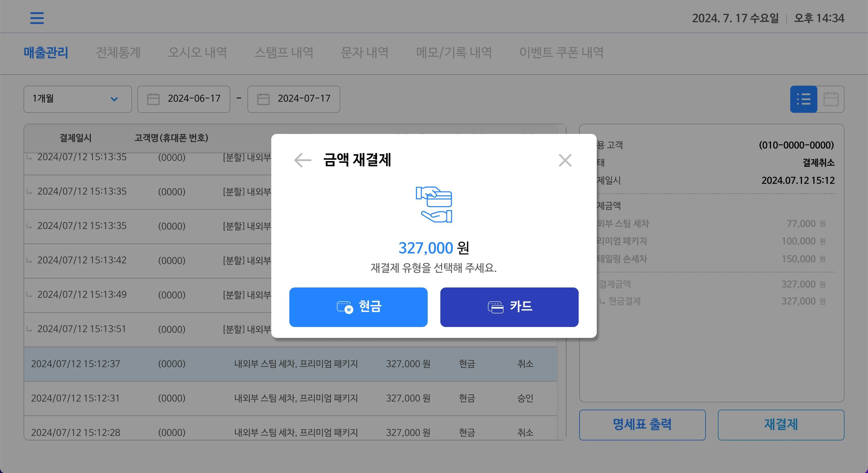Click the start date 2024-06-17 field
This screenshot has width=868, height=473.
click(x=184, y=99)
